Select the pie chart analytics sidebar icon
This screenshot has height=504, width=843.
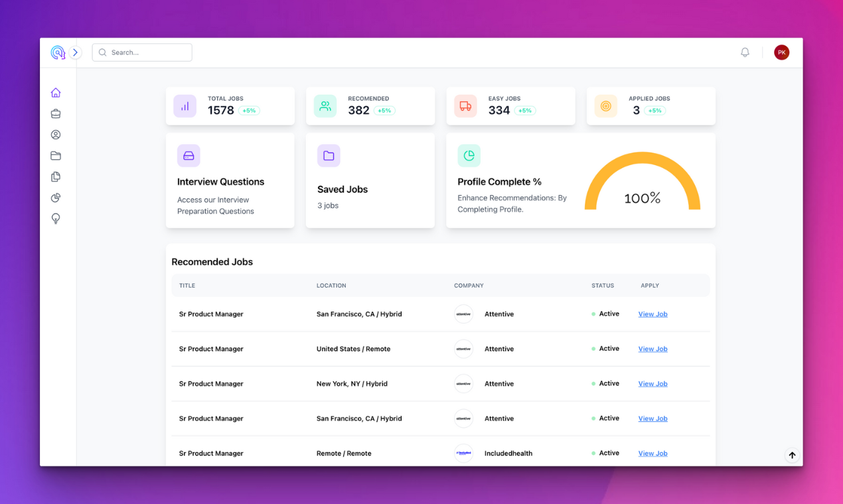pos(56,198)
